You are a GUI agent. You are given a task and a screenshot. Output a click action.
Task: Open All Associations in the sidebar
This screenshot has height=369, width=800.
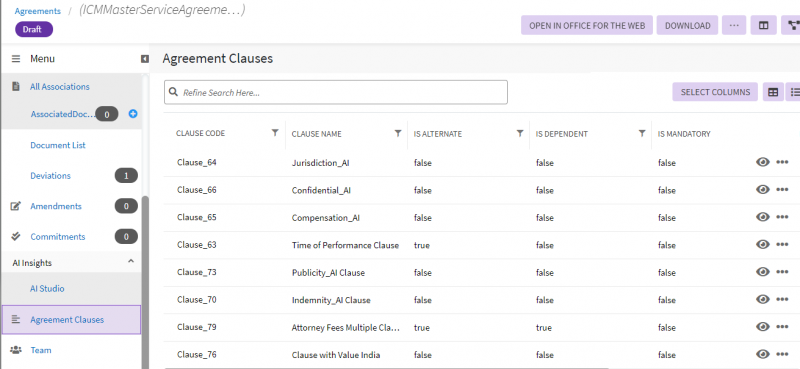(x=60, y=87)
